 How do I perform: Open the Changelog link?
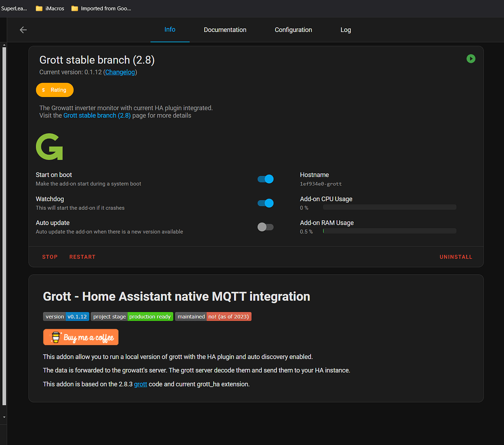(x=120, y=72)
